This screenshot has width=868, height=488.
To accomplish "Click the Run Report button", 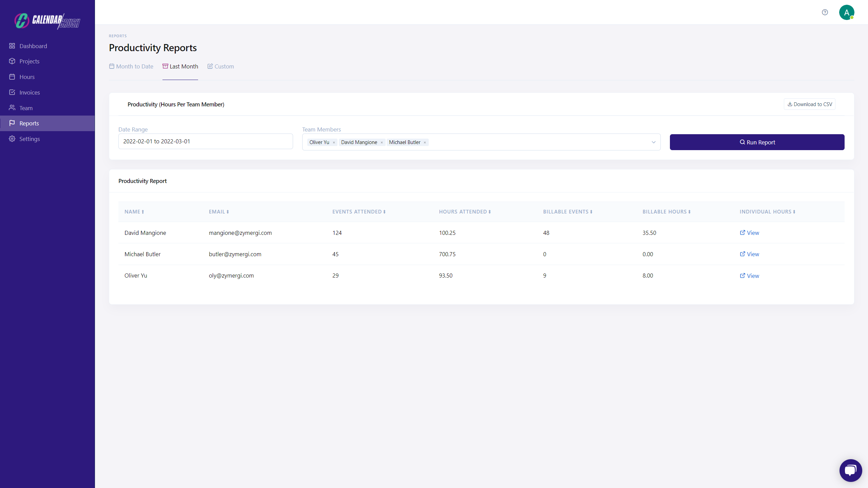I will click(x=757, y=142).
